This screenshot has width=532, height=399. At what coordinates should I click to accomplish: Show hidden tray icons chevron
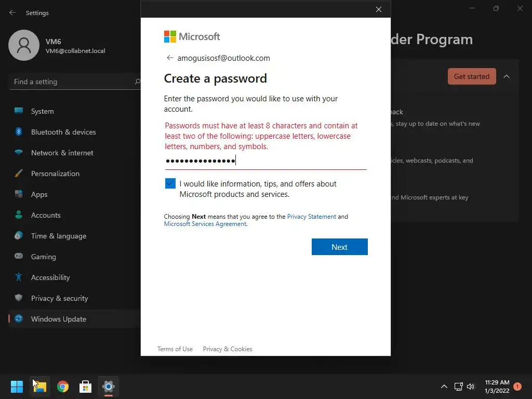444,387
